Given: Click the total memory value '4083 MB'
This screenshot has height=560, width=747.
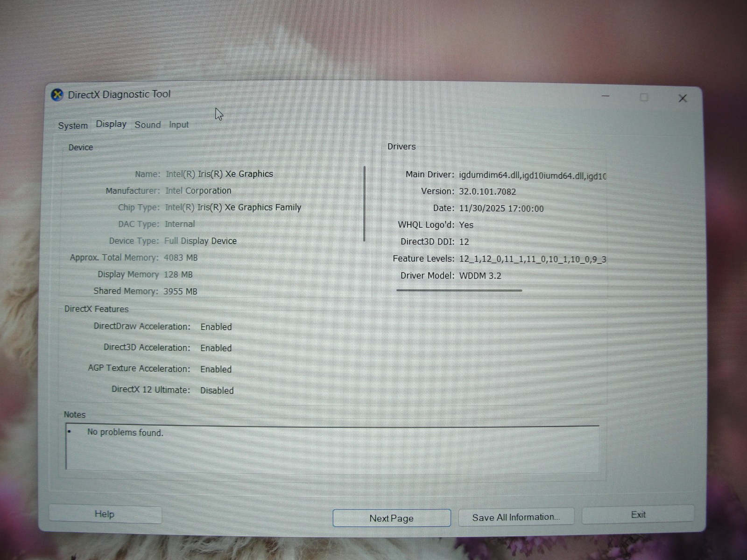Looking at the screenshot, I should (181, 258).
